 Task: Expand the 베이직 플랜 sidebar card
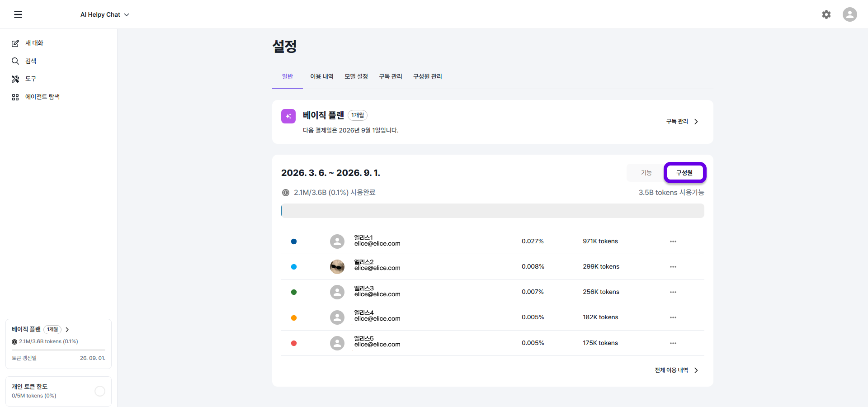click(x=67, y=330)
